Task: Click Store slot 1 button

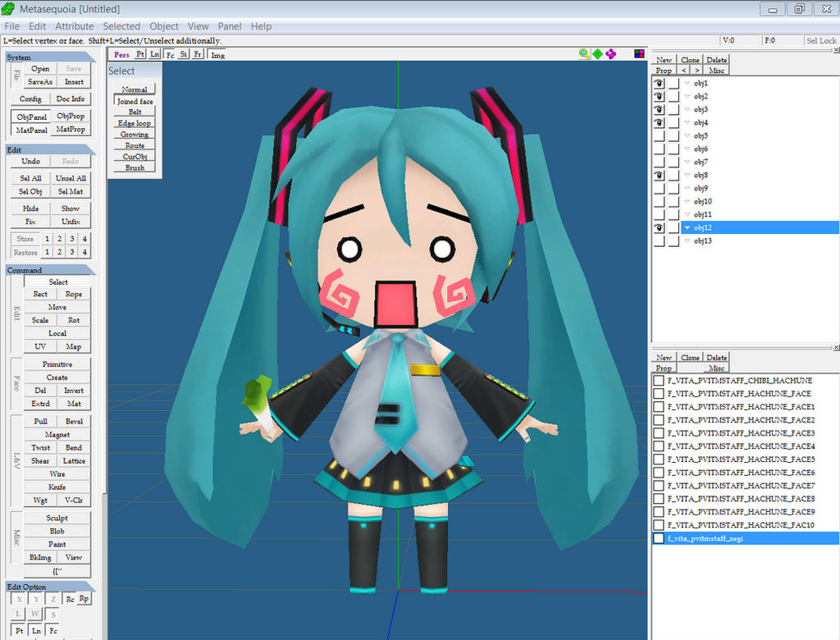Action: point(47,239)
